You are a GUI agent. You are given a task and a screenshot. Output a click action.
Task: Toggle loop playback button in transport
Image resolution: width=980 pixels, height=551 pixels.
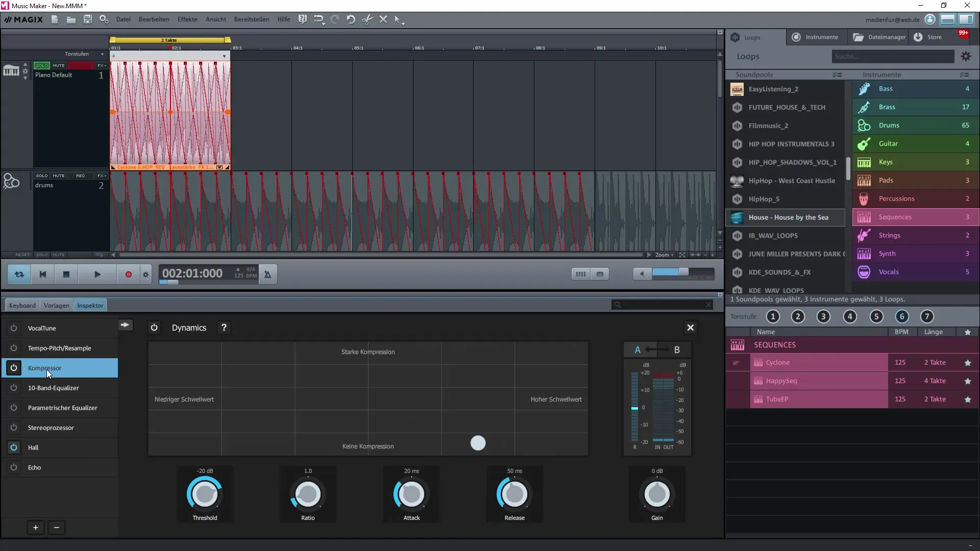pos(19,274)
